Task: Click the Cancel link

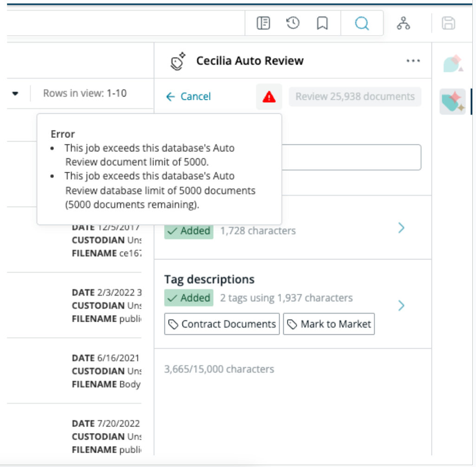Action: (189, 97)
